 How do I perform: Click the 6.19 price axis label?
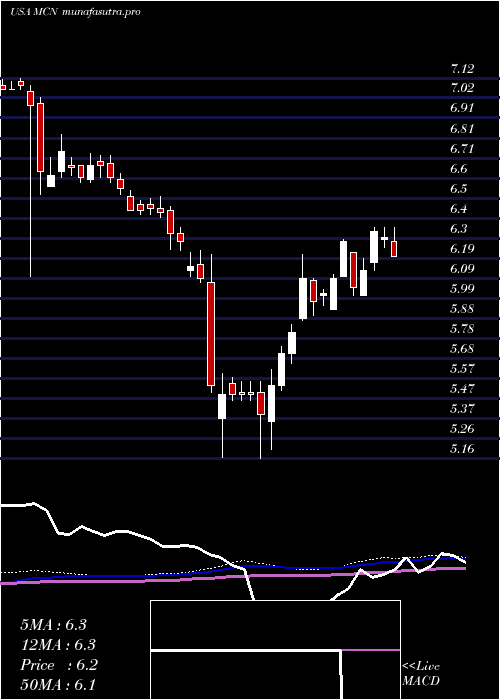click(x=462, y=249)
